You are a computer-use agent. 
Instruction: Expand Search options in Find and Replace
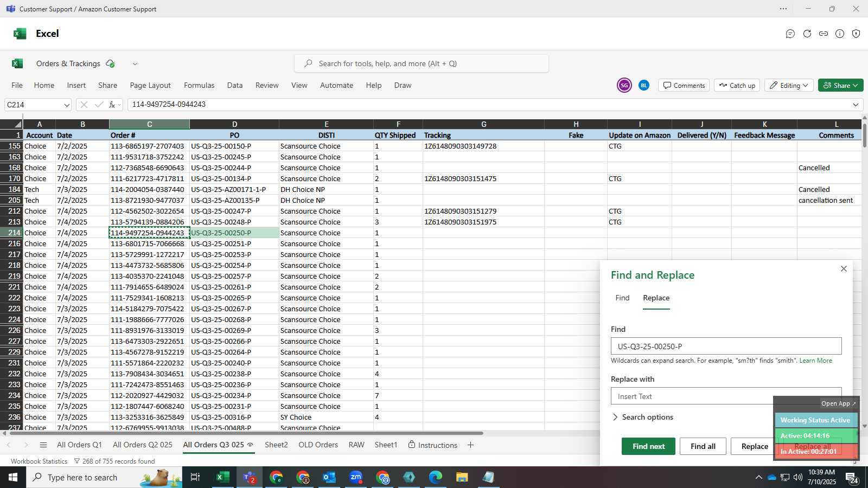click(642, 417)
